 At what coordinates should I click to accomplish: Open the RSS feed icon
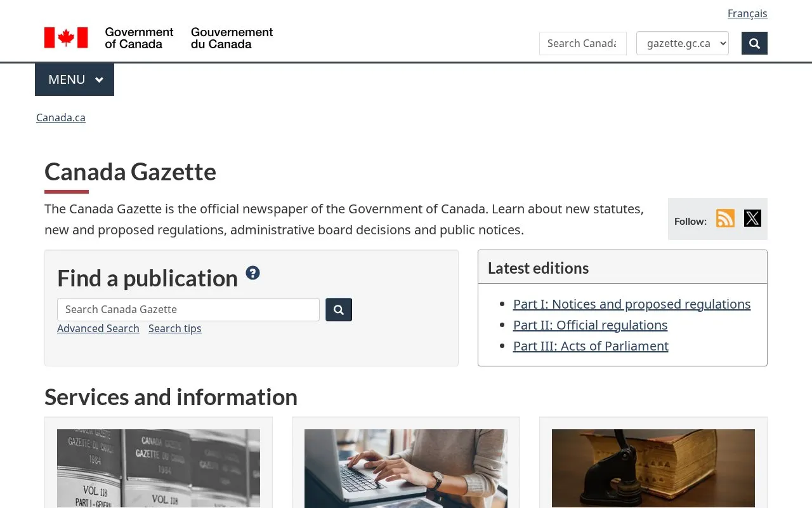pyautogui.click(x=725, y=218)
